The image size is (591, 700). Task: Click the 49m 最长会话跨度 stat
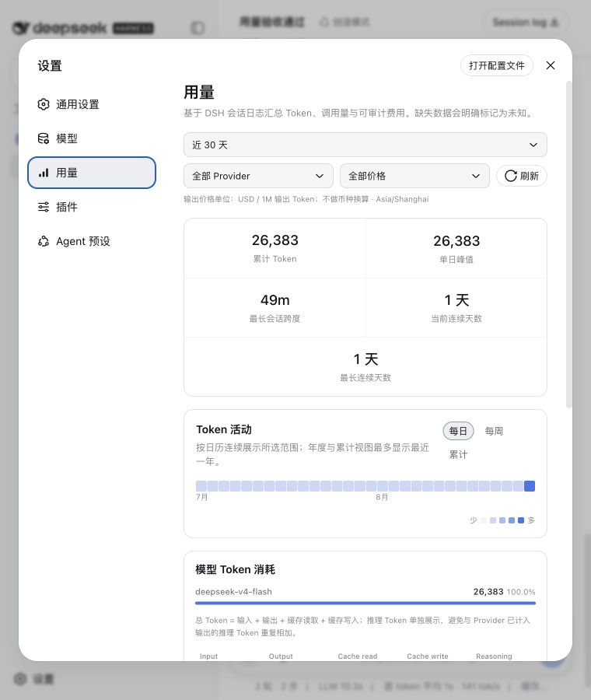pos(275,307)
